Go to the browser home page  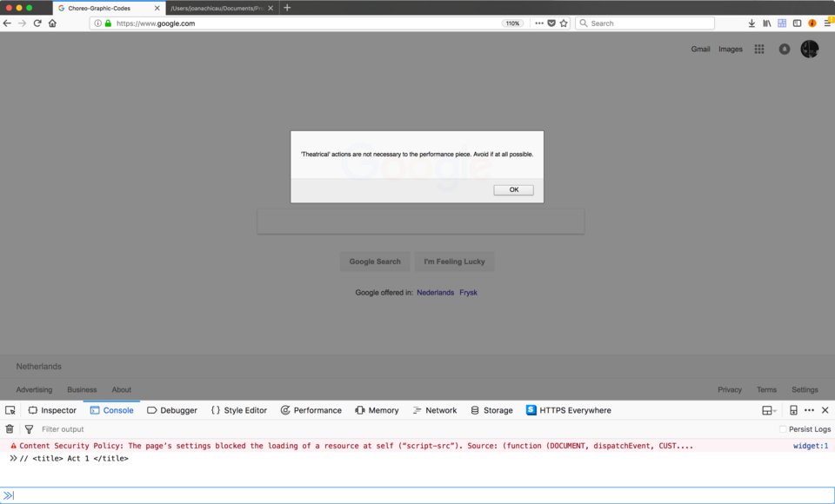point(52,23)
